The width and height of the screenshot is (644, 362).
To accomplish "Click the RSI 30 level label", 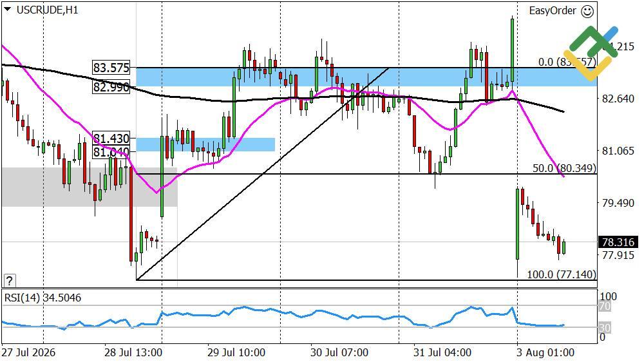I will click(x=605, y=328).
